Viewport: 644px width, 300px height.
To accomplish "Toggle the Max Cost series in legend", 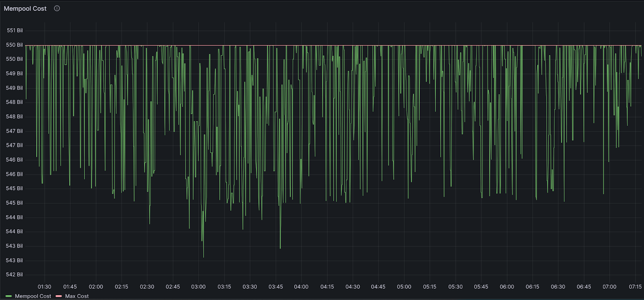I will pos(77,296).
